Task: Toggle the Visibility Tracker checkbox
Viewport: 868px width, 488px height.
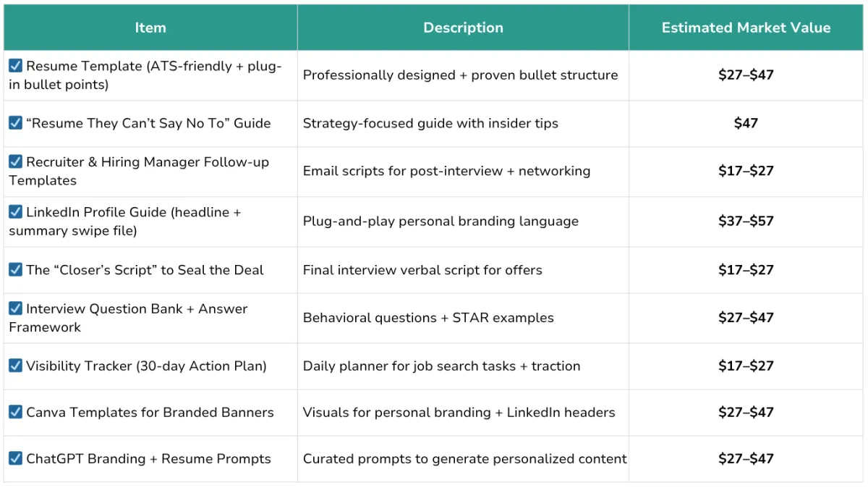Action: [15, 365]
